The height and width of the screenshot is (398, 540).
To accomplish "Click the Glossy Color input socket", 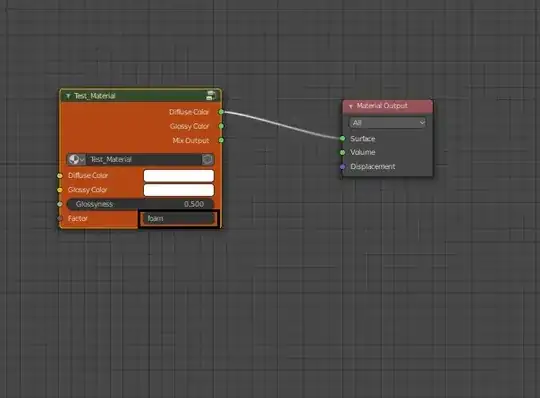I will click(x=60, y=190).
